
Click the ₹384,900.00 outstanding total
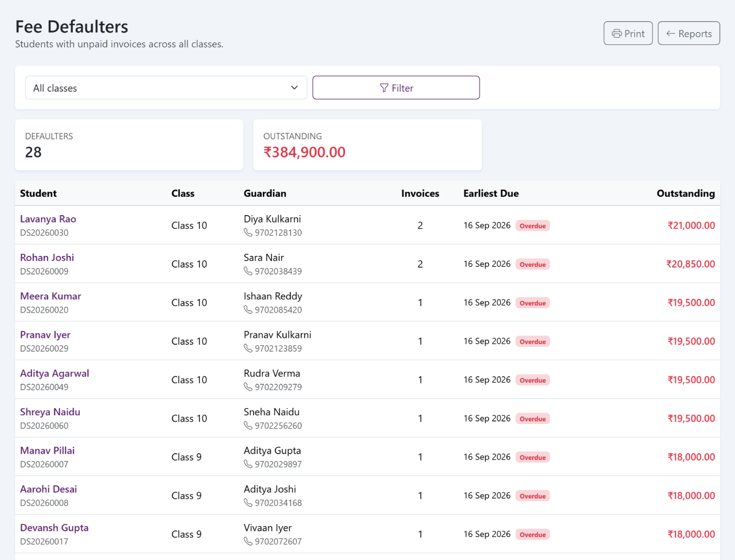coord(304,152)
